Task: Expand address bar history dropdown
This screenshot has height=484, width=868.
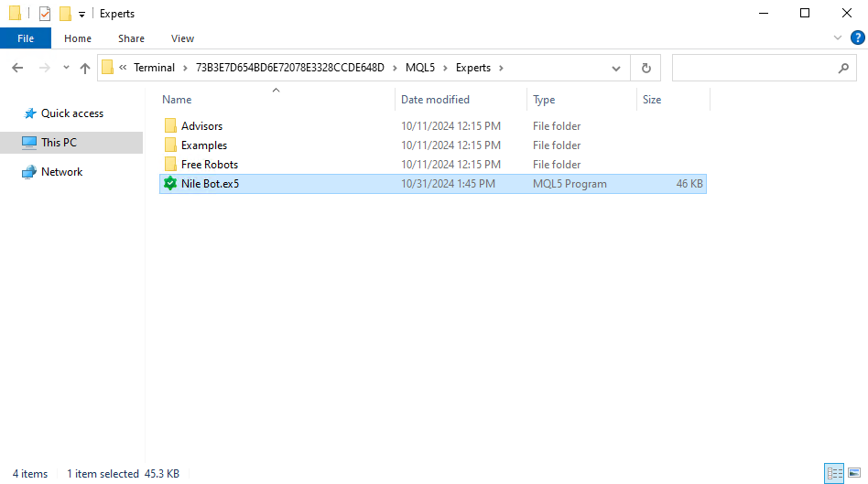Action: (615, 68)
